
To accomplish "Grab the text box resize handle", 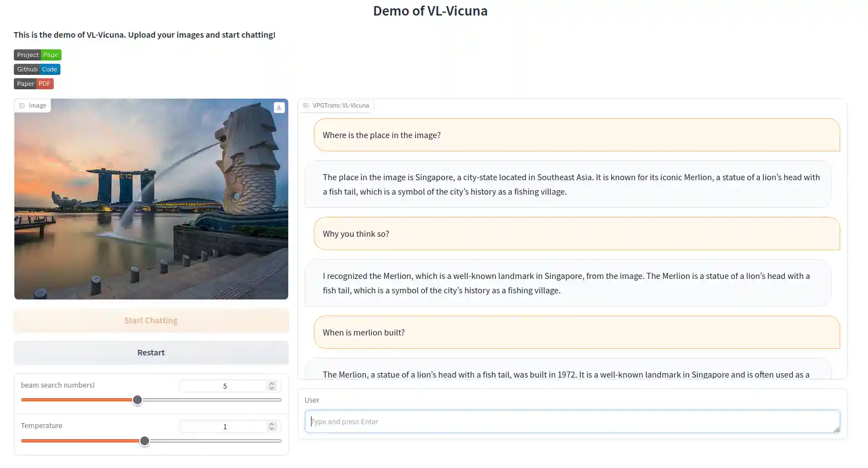I will (836, 429).
